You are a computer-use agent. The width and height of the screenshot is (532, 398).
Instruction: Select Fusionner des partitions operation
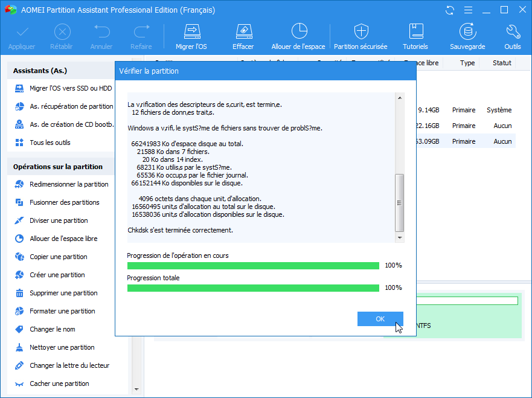click(x=57, y=202)
